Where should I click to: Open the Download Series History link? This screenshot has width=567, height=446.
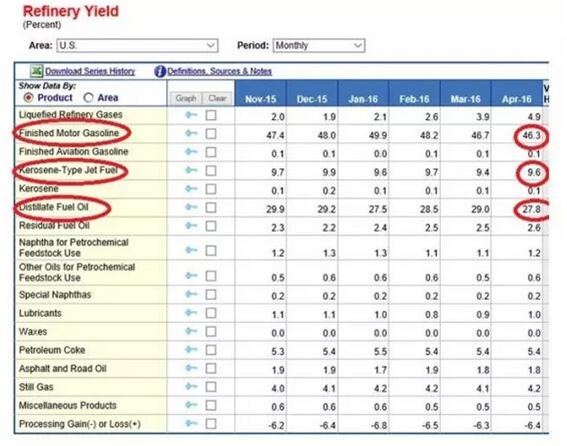[90, 71]
